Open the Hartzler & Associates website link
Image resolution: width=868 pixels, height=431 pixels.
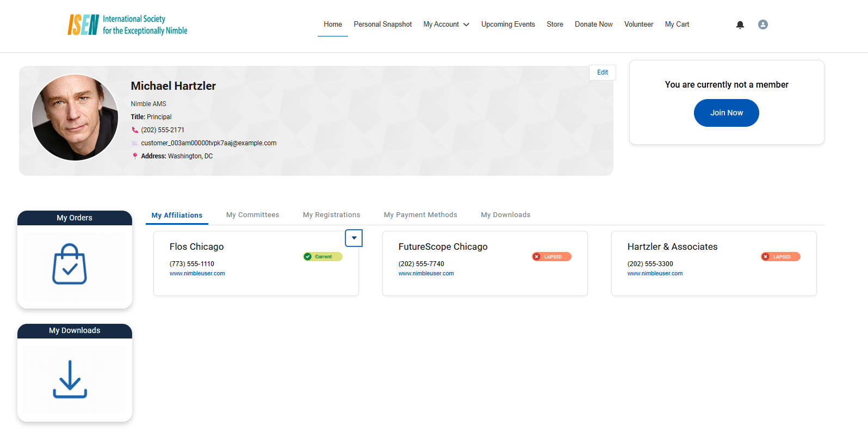coord(655,274)
